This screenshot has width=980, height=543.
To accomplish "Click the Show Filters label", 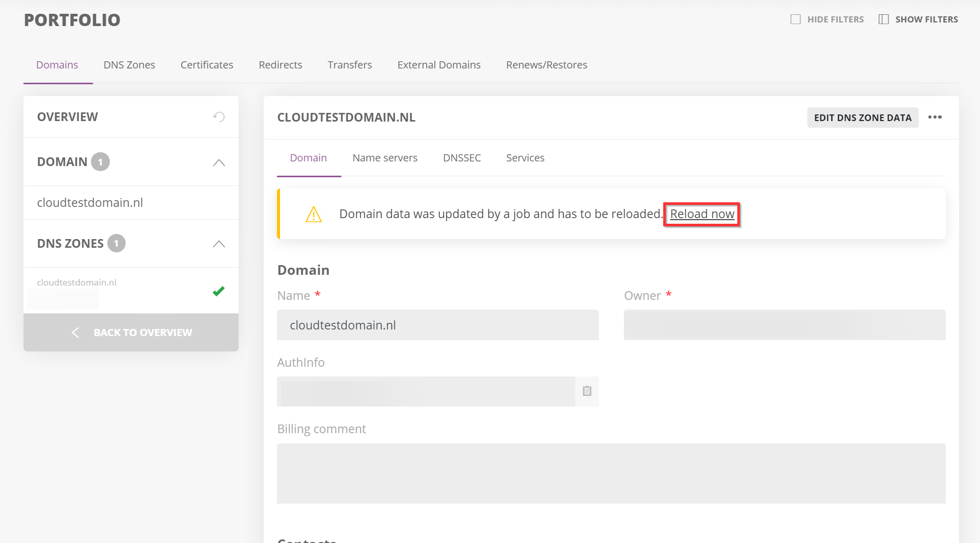I will point(926,19).
